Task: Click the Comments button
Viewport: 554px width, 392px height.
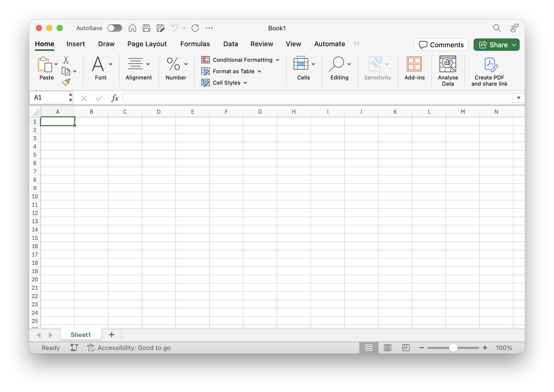Action: (441, 45)
